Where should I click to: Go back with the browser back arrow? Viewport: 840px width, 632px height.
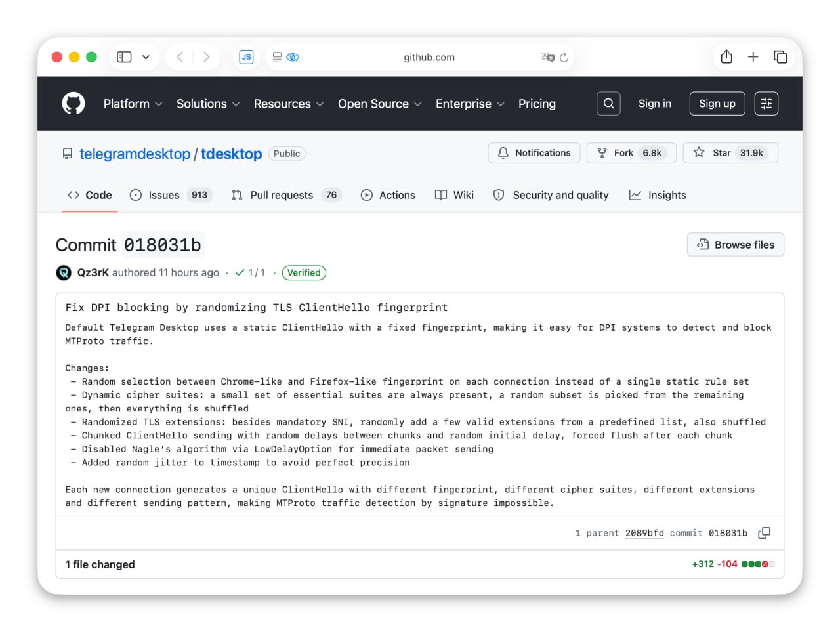tap(180, 57)
